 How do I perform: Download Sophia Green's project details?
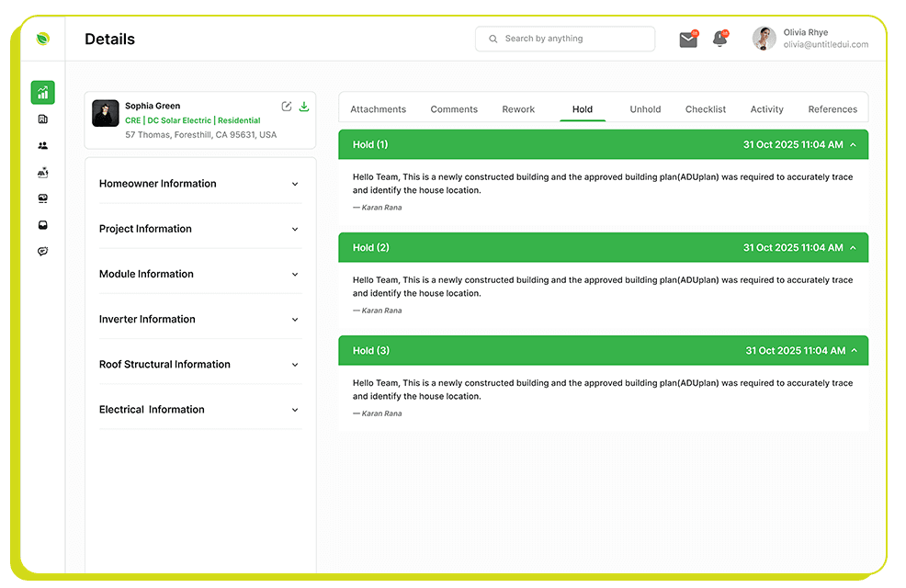pos(304,107)
